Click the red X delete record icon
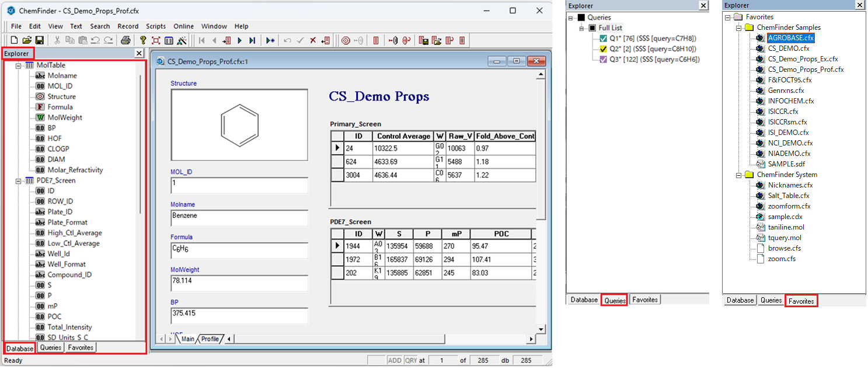The height and width of the screenshot is (368, 868). (313, 40)
